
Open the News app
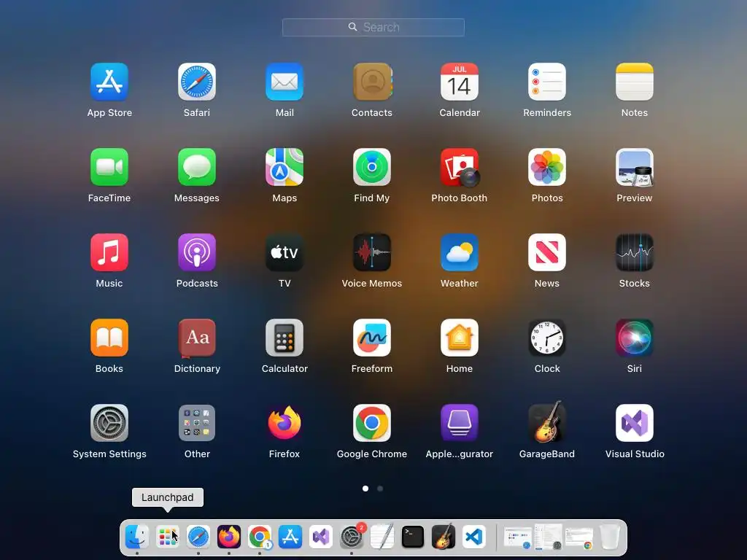click(547, 252)
